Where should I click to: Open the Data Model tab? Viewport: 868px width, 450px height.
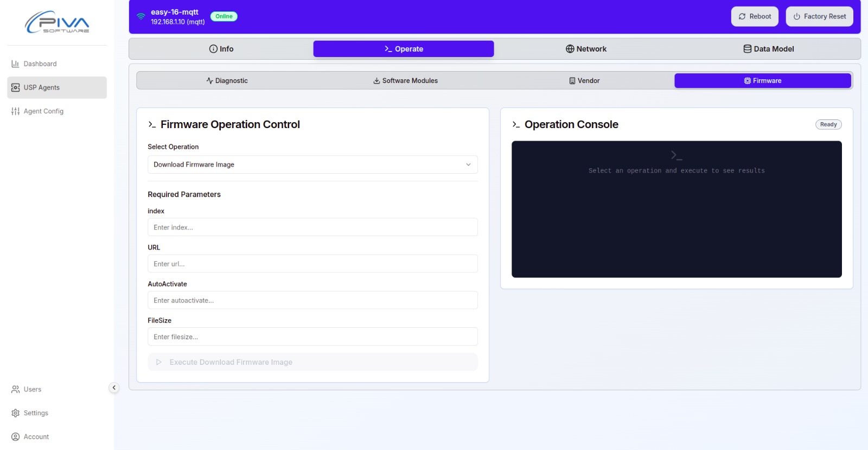coord(768,49)
